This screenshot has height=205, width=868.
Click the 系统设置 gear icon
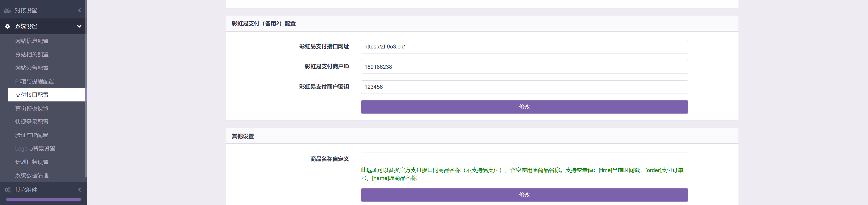tap(7, 26)
